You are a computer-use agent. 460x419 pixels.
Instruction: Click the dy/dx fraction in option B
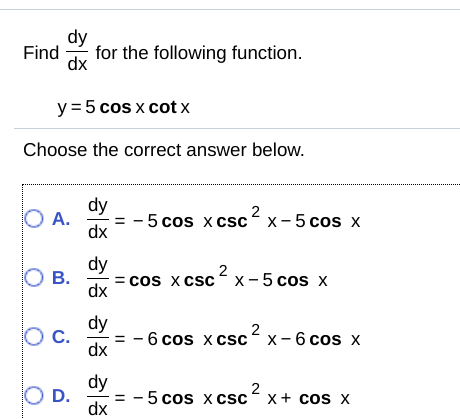[98, 278]
